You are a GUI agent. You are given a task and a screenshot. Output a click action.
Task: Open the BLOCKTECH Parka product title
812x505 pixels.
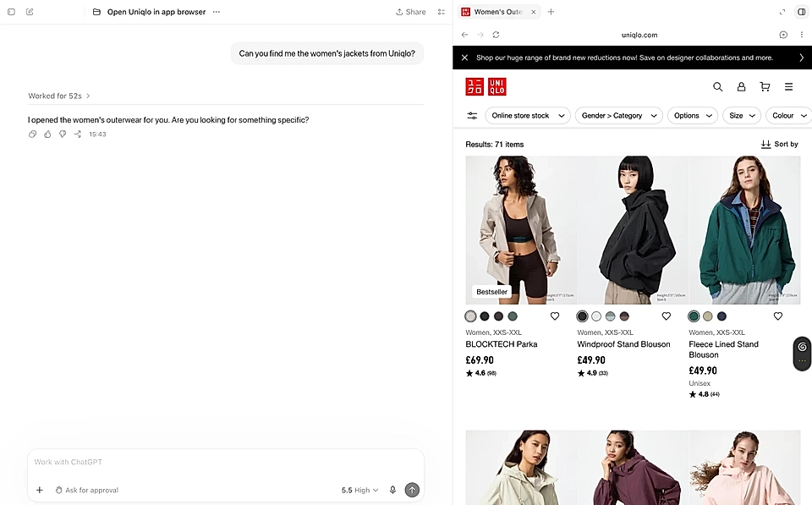502,344
